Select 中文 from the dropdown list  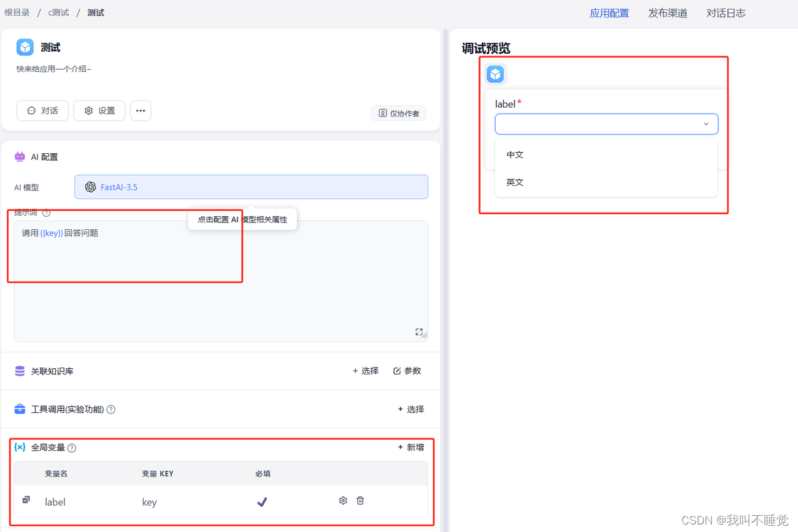click(515, 154)
